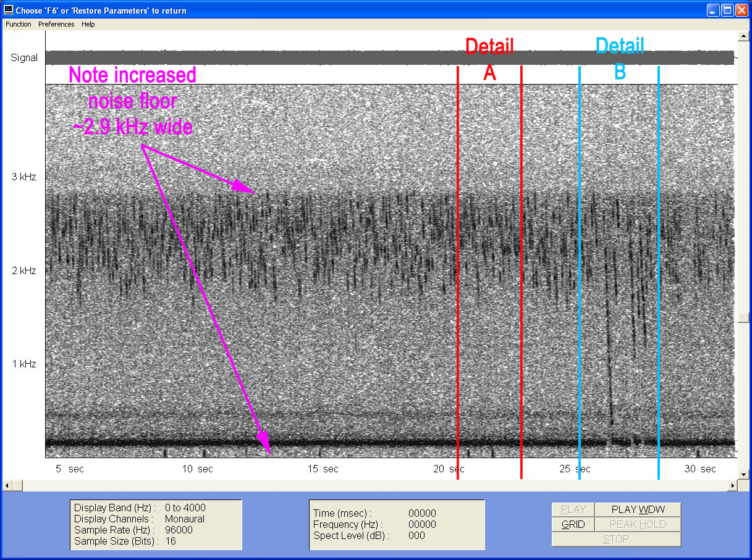Click the '16' sample size value

click(171, 541)
